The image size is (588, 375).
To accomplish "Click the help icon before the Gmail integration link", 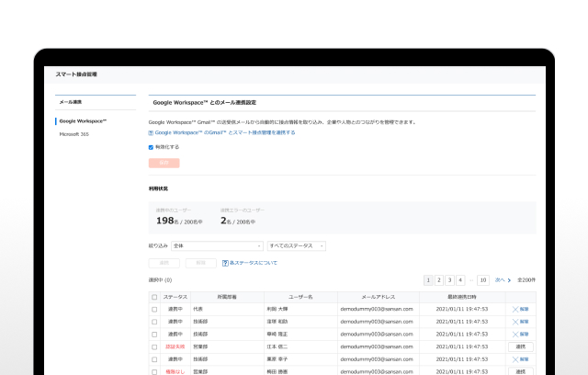I will click(x=151, y=132).
